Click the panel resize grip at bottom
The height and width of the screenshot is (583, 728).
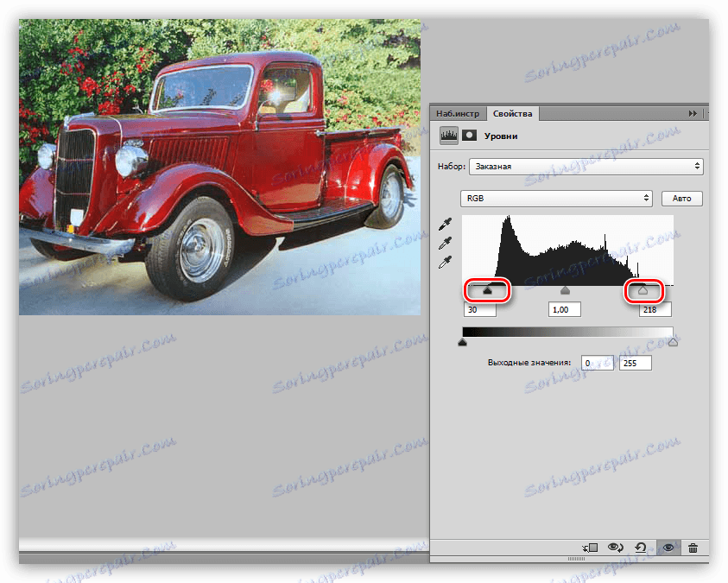(x=576, y=559)
